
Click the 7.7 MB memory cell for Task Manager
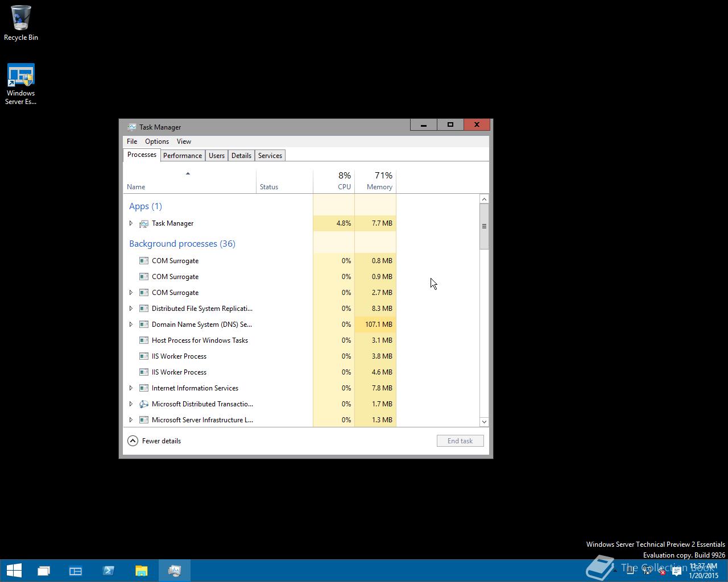point(375,223)
